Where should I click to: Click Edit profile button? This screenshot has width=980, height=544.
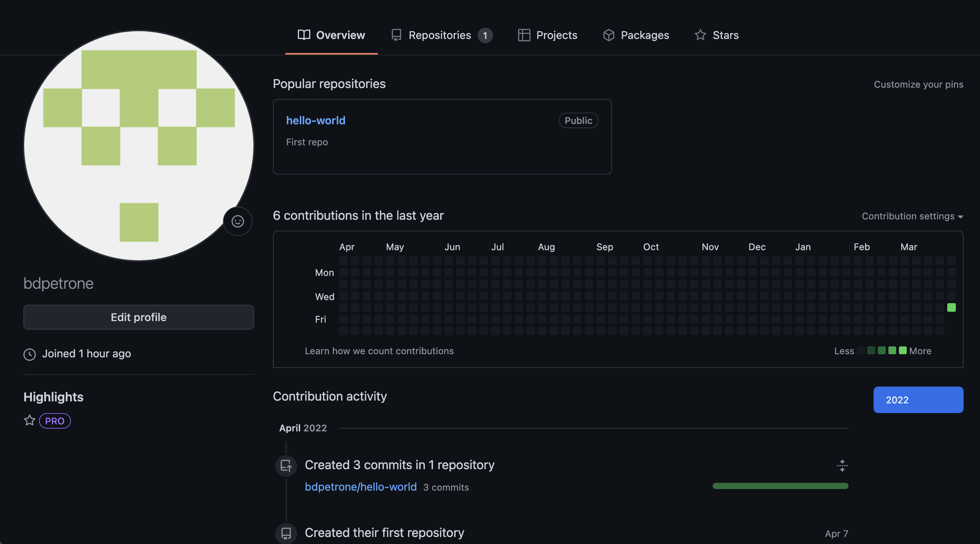click(x=139, y=317)
